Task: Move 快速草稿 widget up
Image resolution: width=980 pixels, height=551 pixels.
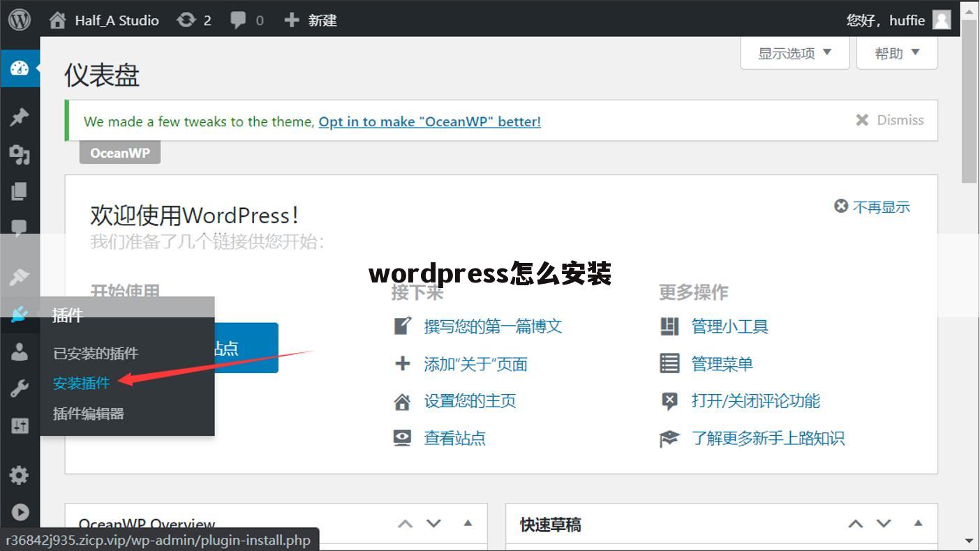Action: (x=856, y=524)
